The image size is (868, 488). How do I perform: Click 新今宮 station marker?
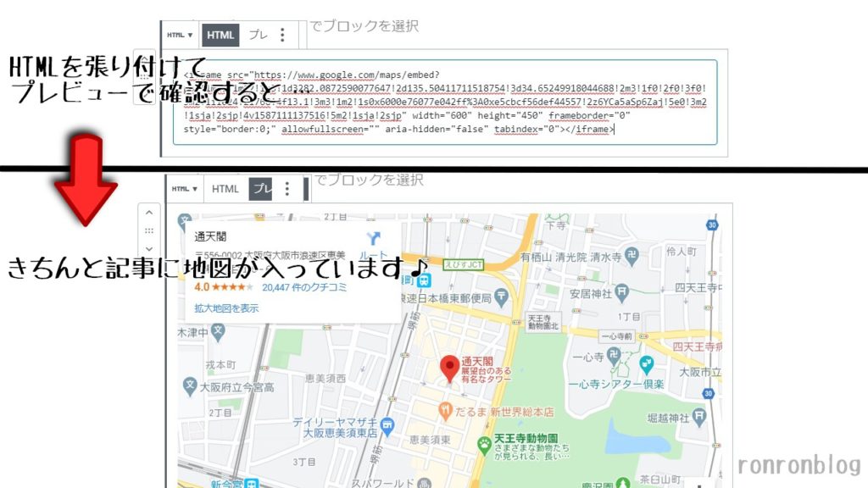point(251,484)
